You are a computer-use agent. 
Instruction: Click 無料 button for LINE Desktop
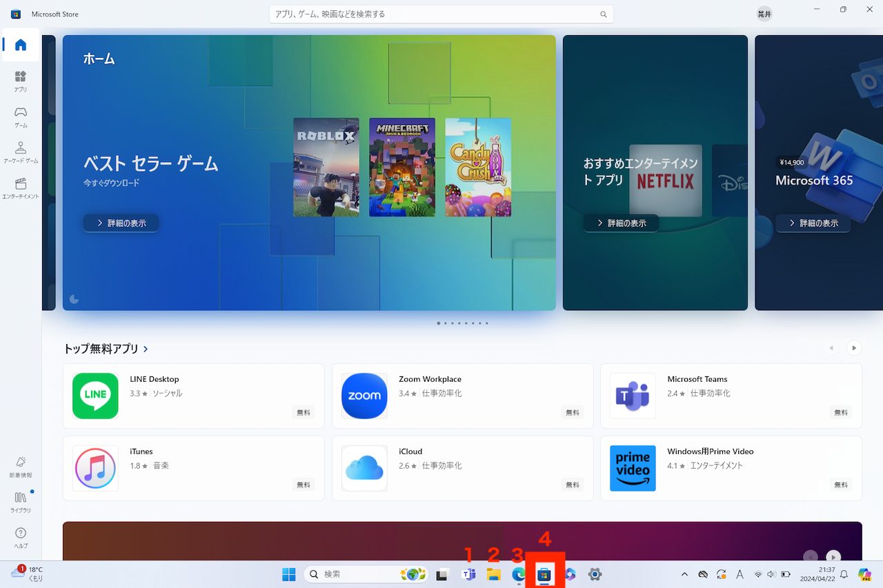(304, 412)
